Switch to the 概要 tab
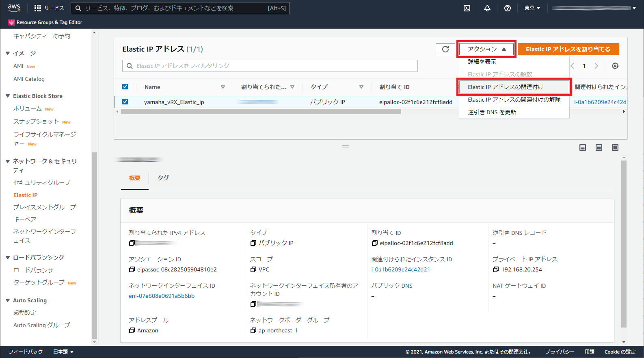The width and height of the screenshot is (644, 358). (135, 178)
